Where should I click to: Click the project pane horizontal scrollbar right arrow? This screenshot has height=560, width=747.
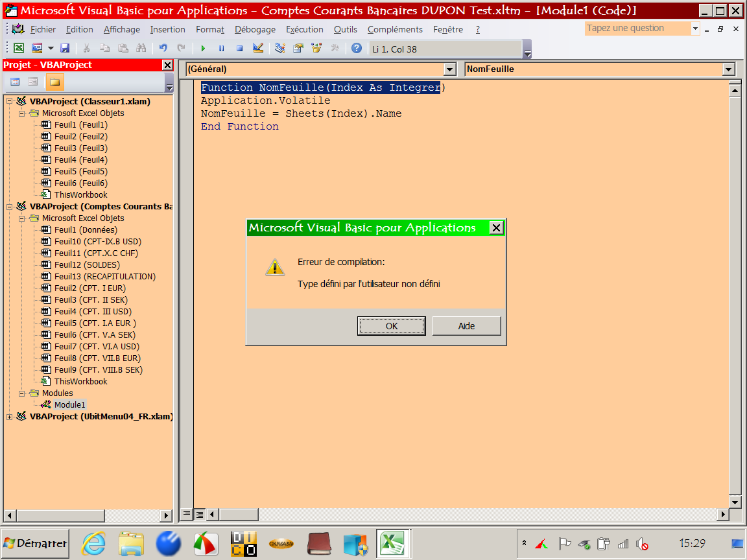(x=166, y=515)
